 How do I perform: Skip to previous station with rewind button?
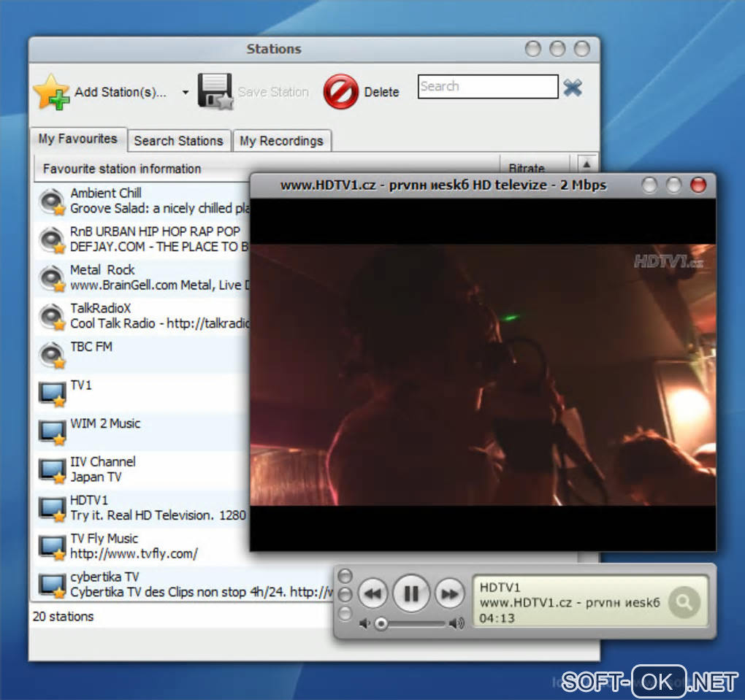click(373, 593)
